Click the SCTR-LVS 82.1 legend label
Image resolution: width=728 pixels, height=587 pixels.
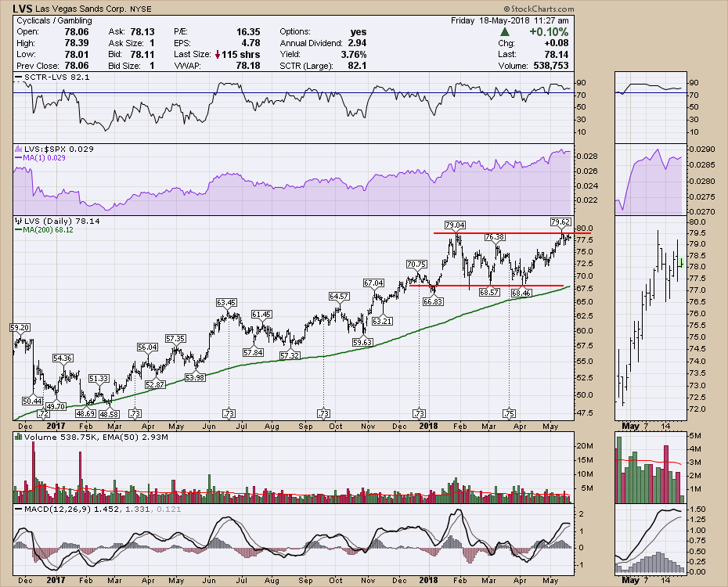[x=56, y=77]
